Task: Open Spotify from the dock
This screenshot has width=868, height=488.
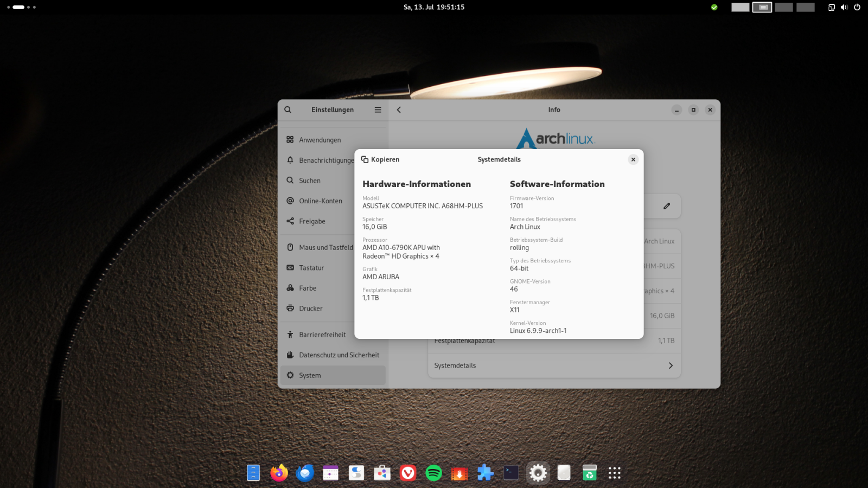Action: point(433,473)
